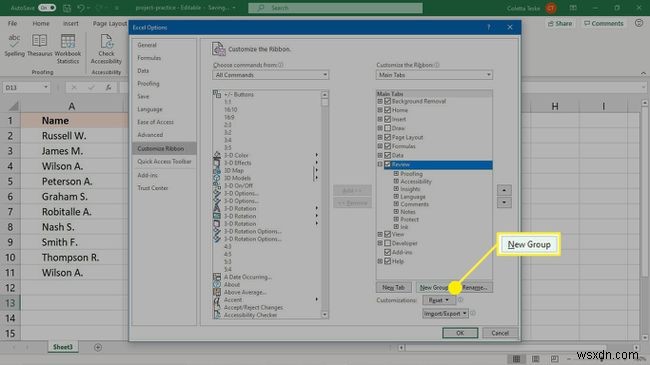Image resolution: width=650 pixels, height=365 pixels.
Task: Click Cancel in Excel Options
Action: coord(500,333)
